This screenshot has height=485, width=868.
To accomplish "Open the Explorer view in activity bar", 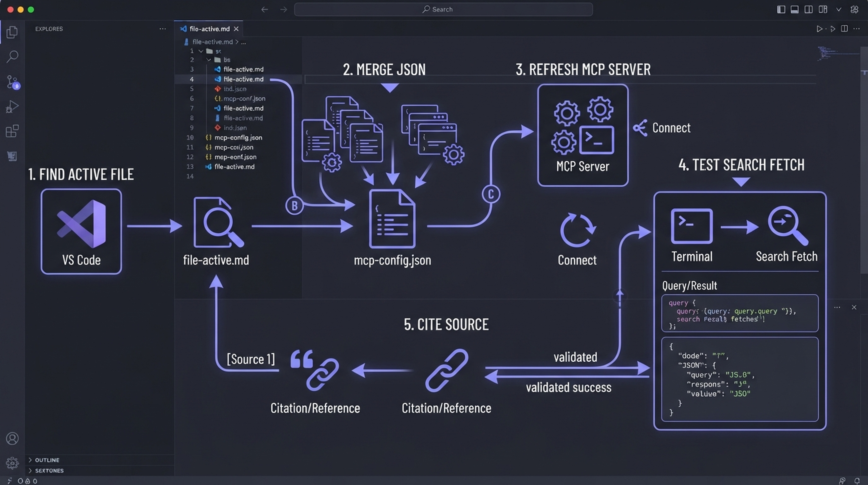I will point(12,32).
